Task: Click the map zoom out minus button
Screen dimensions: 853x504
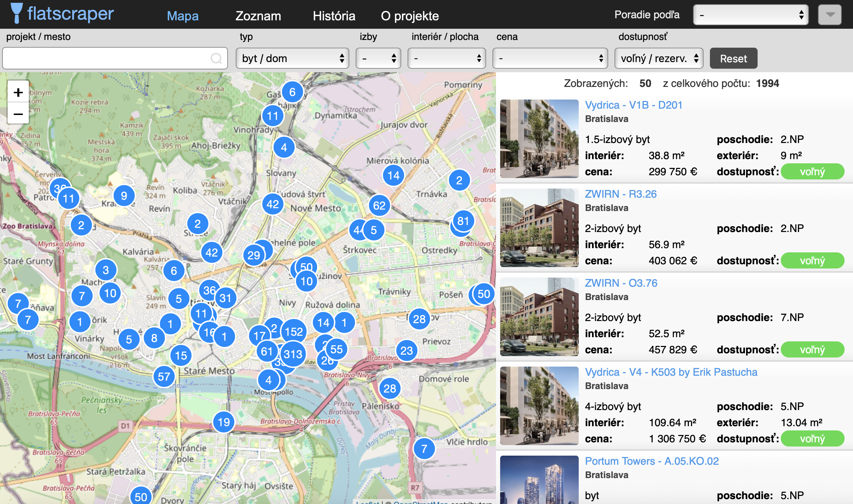Action: 18,114
